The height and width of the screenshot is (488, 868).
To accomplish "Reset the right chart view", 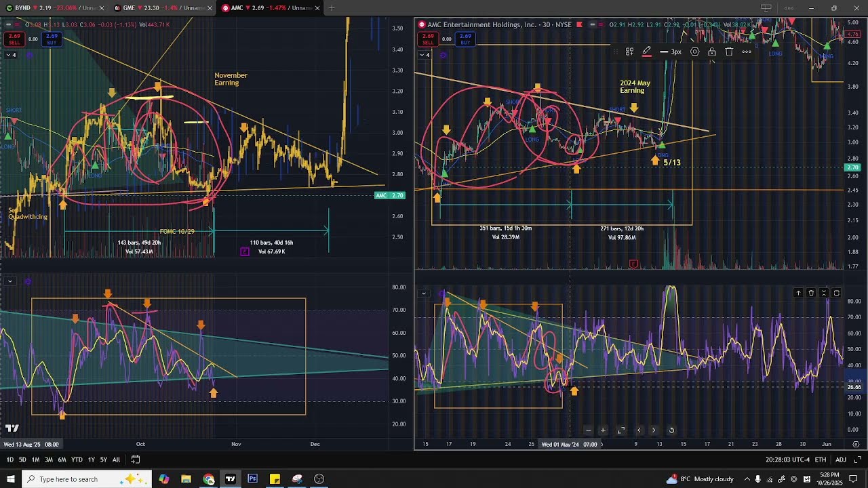I will coord(671,430).
